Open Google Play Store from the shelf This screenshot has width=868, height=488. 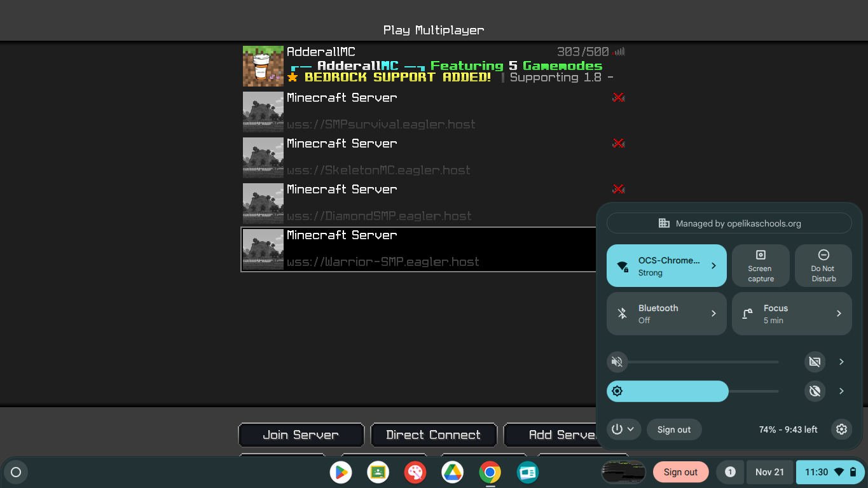coord(341,472)
